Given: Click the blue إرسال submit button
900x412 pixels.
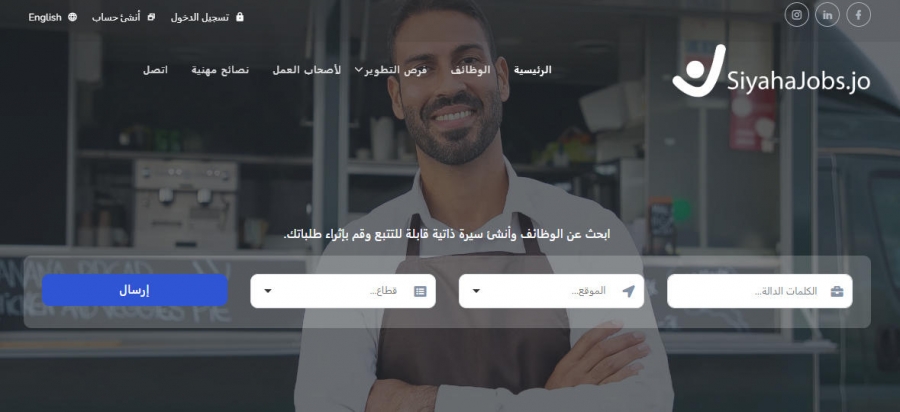Looking at the screenshot, I should tap(134, 290).
